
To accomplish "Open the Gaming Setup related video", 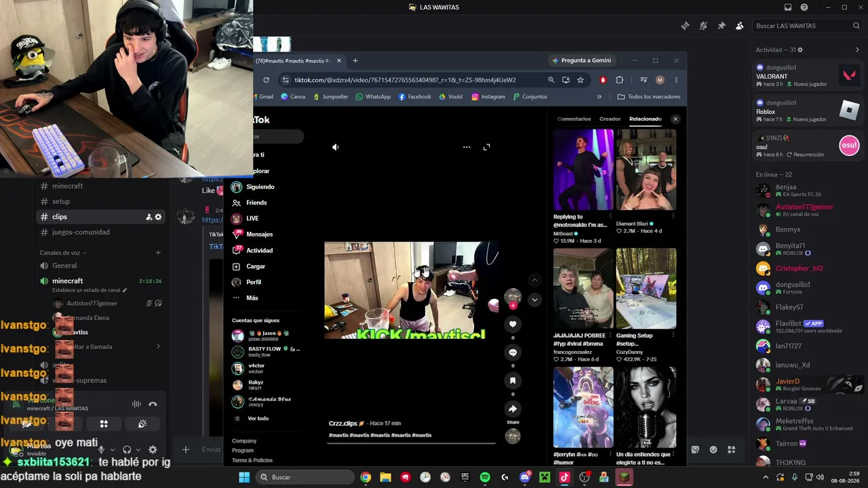I will click(646, 289).
